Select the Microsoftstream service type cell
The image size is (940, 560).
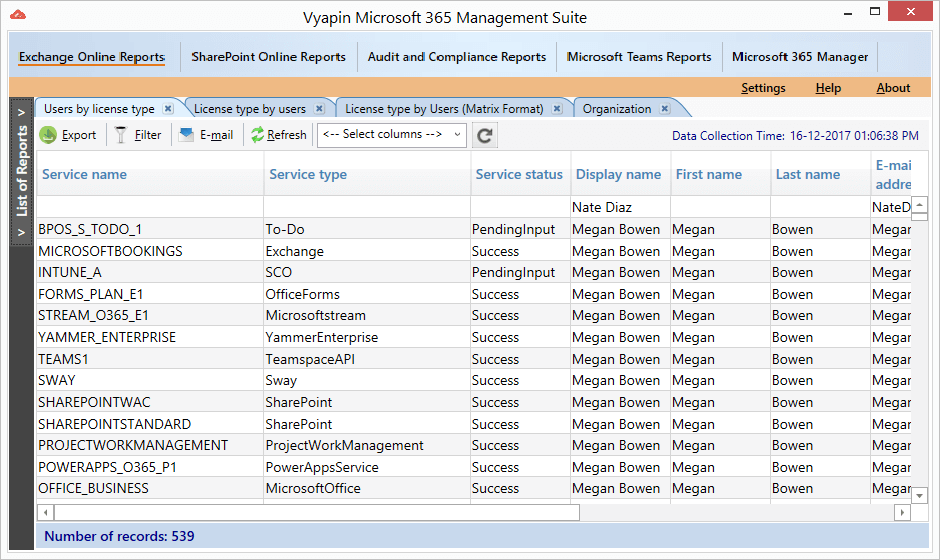point(367,315)
